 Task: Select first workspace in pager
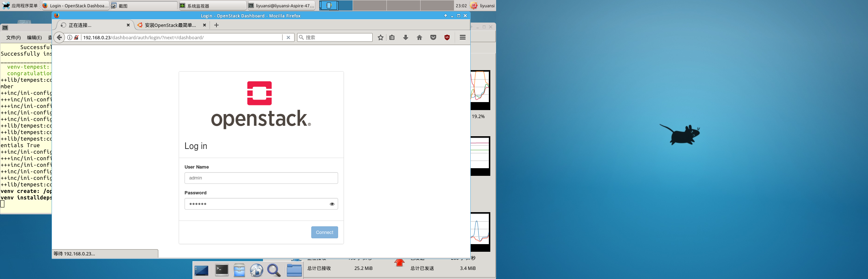(x=336, y=5)
